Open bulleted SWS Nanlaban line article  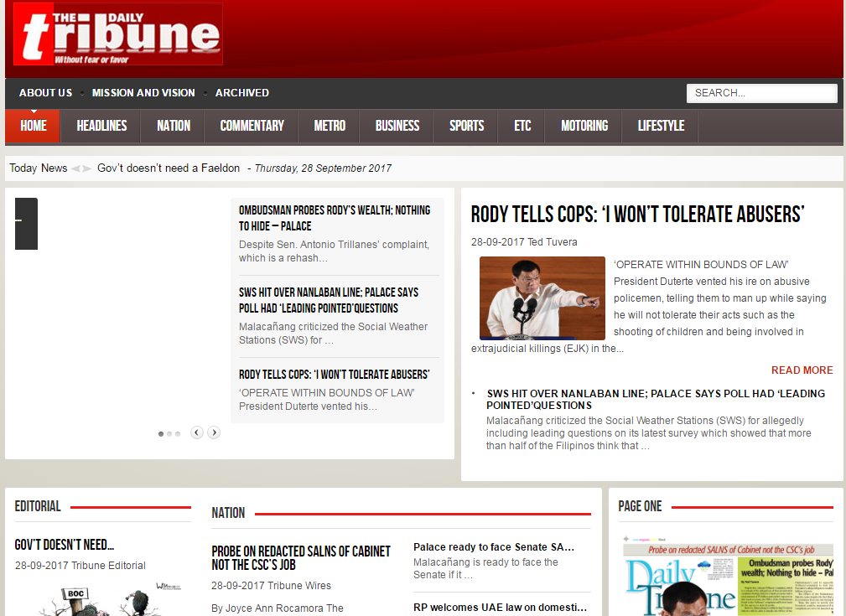click(656, 399)
